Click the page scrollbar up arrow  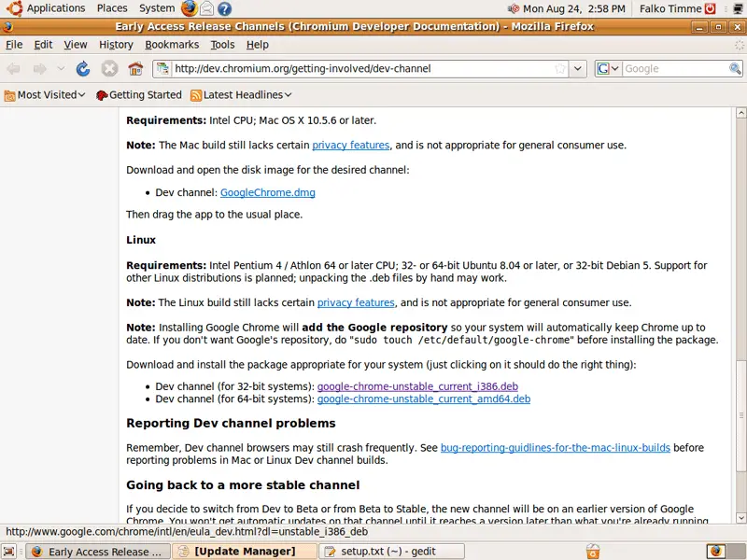tap(740, 113)
